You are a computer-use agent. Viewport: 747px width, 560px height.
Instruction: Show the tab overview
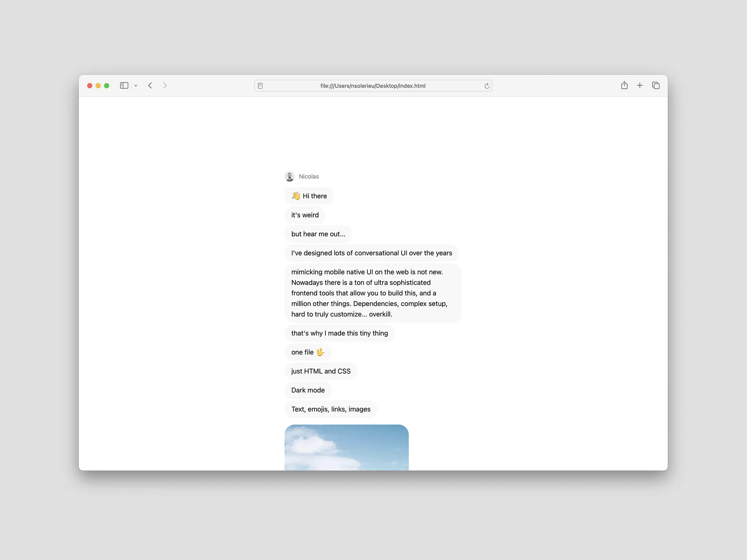(656, 85)
